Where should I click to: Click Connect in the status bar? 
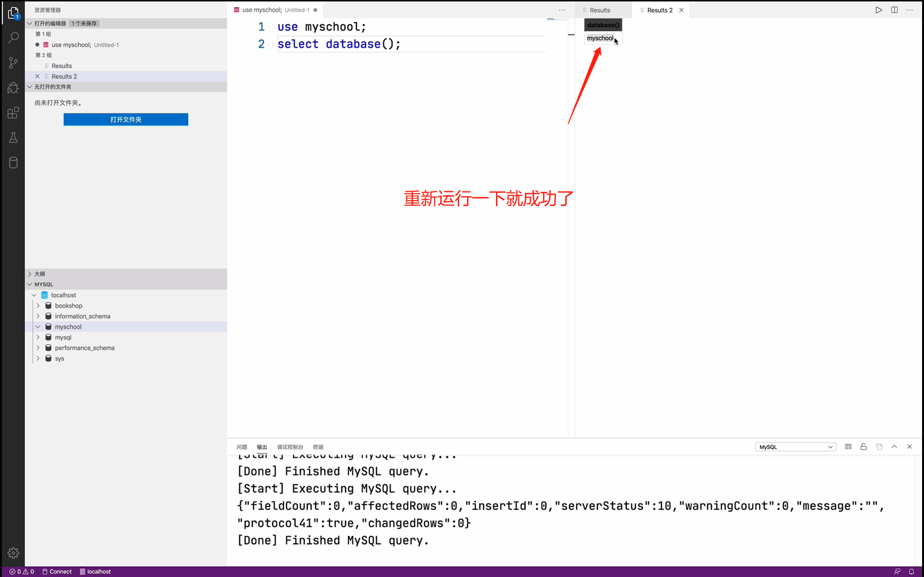click(57, 571)
